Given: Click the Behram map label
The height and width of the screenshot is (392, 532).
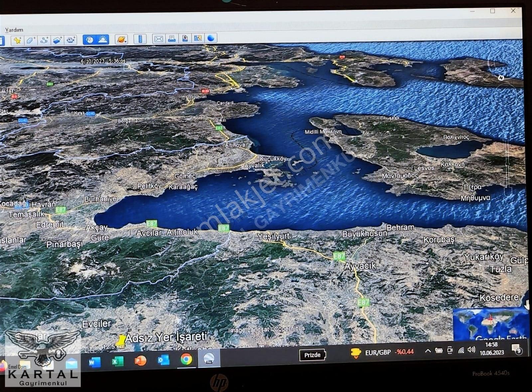Looking at the screenshot, I should [x=400, y=228].
